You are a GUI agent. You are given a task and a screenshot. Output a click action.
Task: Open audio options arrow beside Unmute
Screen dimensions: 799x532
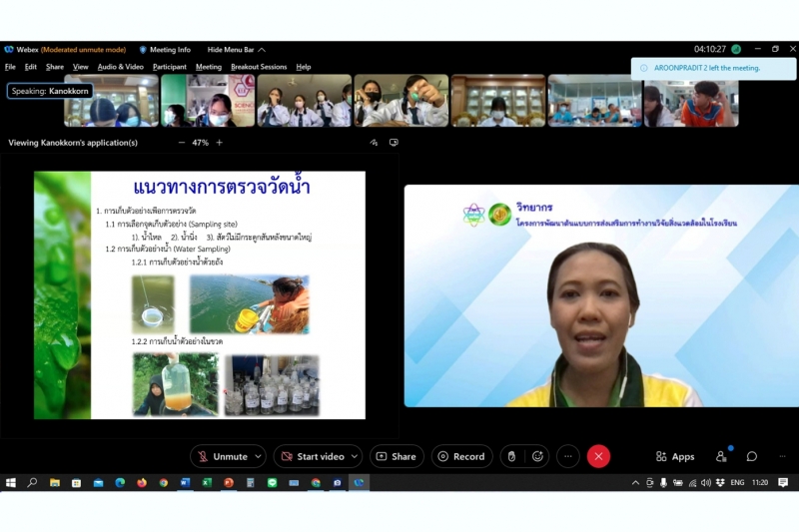258,456
